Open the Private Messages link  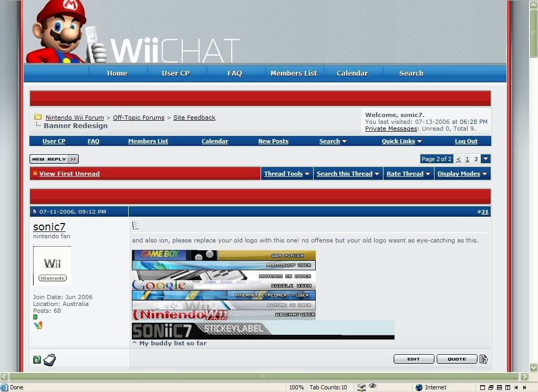[x=391, y=129]
